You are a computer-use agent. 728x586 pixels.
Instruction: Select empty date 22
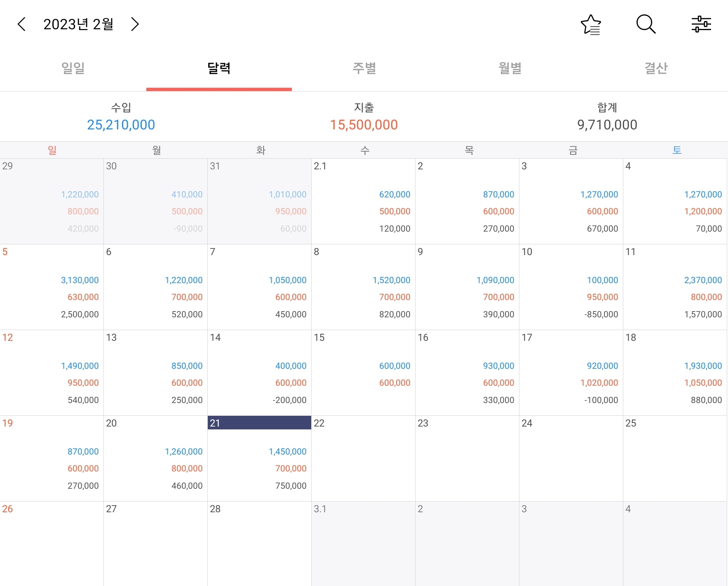point(363,459)
